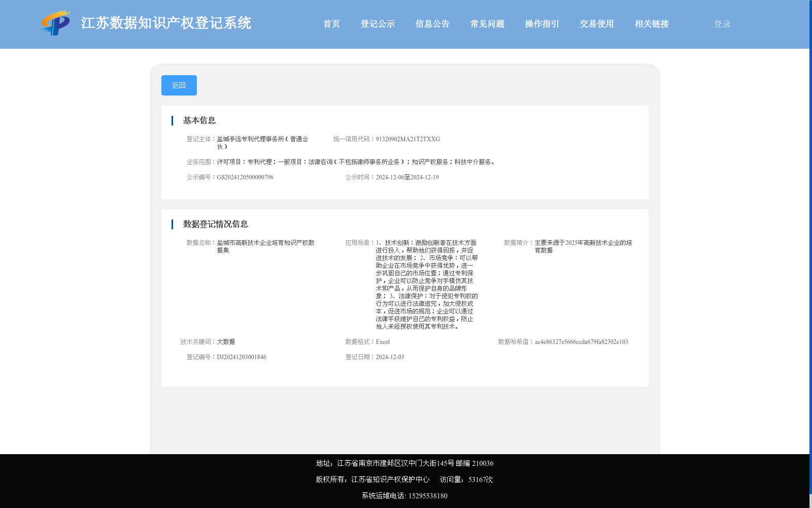Click the registration number DJ20241203001846
The width and height of the screenshot is (812, 508).
click(242, 357)
